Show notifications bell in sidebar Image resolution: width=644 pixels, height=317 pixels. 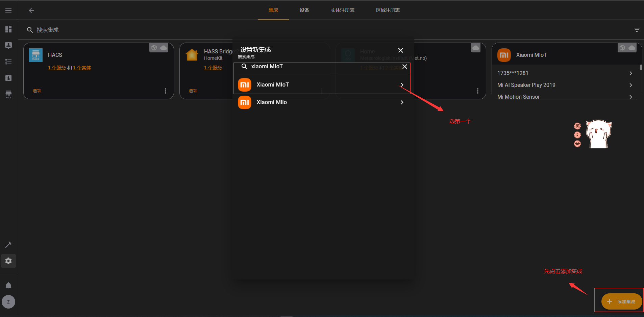[8, 286]
